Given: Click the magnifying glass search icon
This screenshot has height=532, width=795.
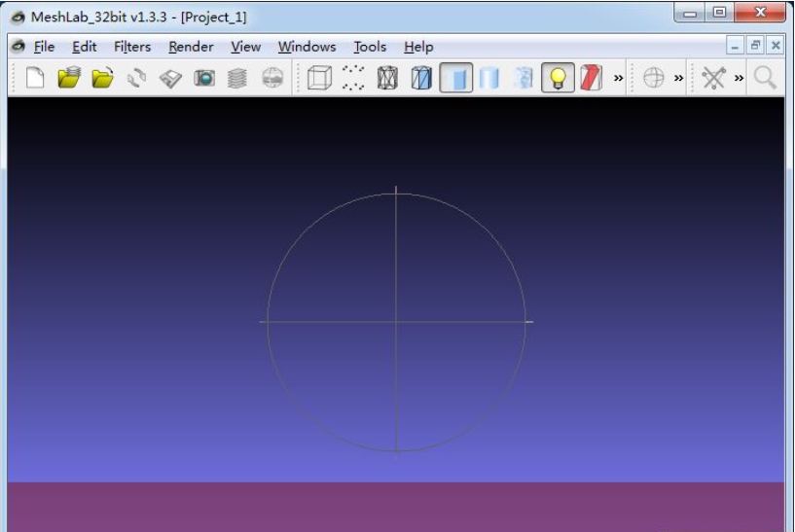Looking at the screenshot, I should pos(765,78).
